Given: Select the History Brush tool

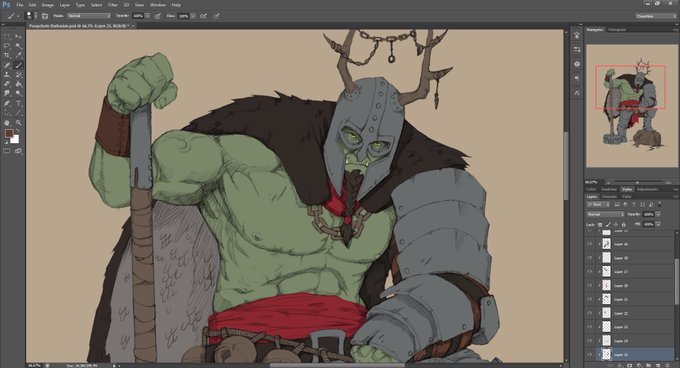Looking at the screenshot, I should click(x=18, y=75).
